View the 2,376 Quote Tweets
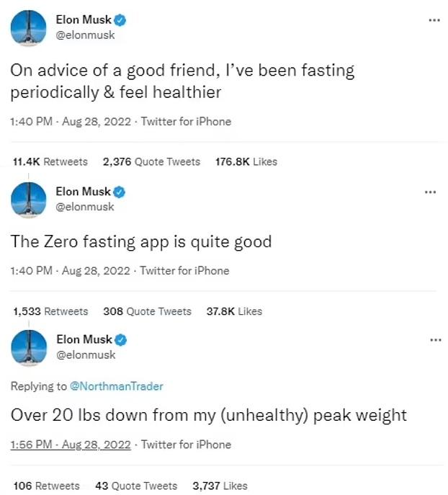The image size is (448, 495). (151, 162)
